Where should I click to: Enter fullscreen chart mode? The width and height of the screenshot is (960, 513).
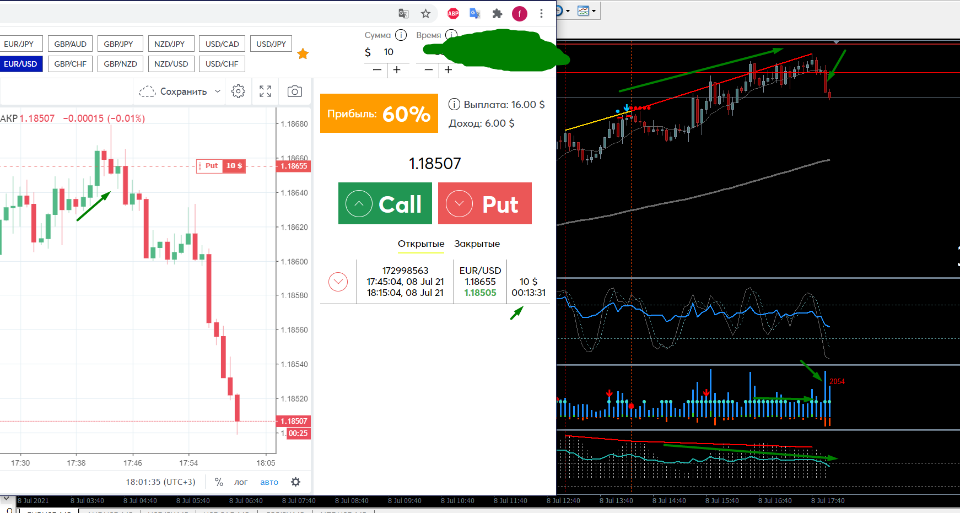click(x=265, y=92)
